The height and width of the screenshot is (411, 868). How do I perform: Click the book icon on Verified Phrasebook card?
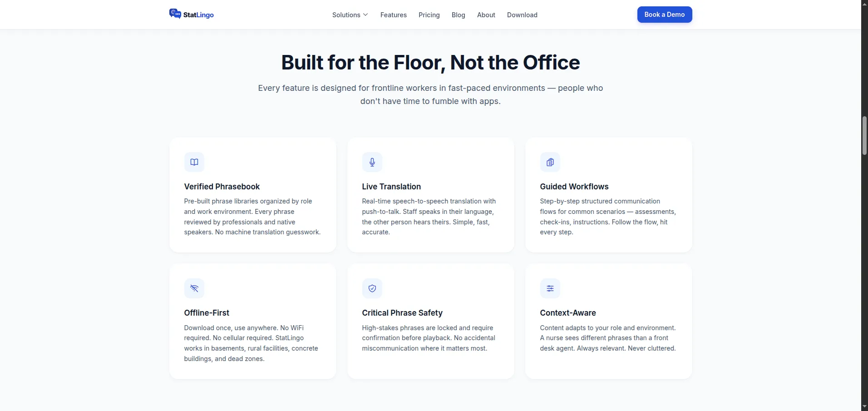(194, 162)
